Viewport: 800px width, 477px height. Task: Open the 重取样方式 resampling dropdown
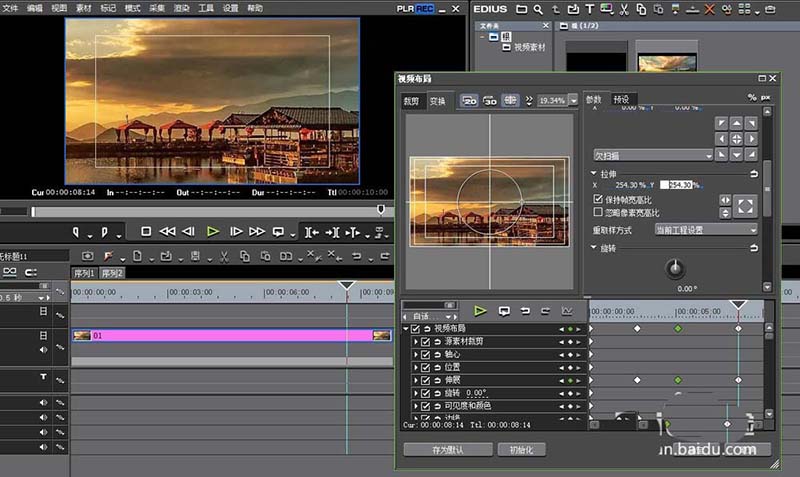pos(706,229)
